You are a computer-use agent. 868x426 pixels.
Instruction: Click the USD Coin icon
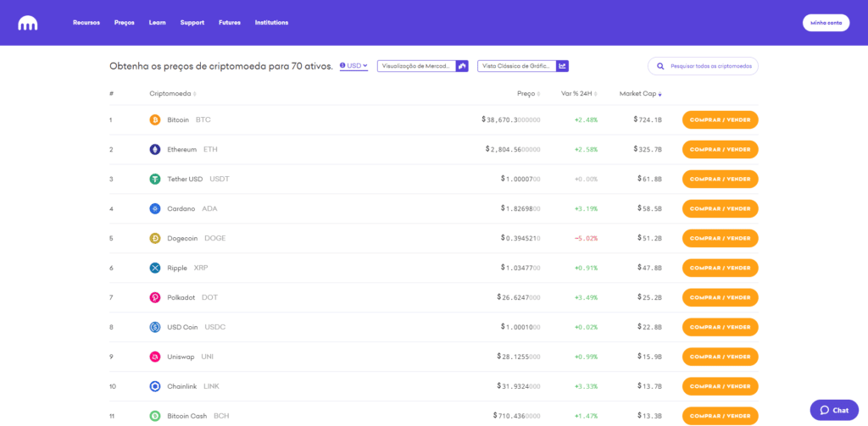coord(155,327)
